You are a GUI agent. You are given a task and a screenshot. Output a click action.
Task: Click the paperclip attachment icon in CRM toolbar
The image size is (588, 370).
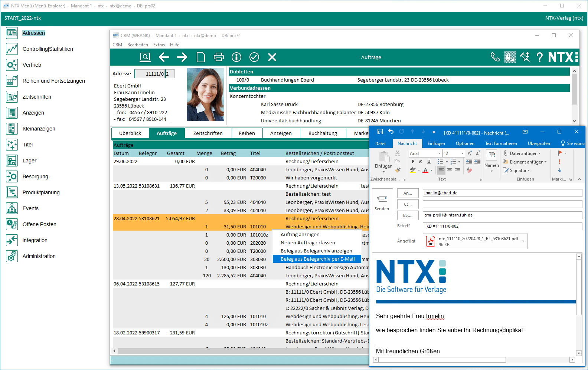[x=510, y=57]
